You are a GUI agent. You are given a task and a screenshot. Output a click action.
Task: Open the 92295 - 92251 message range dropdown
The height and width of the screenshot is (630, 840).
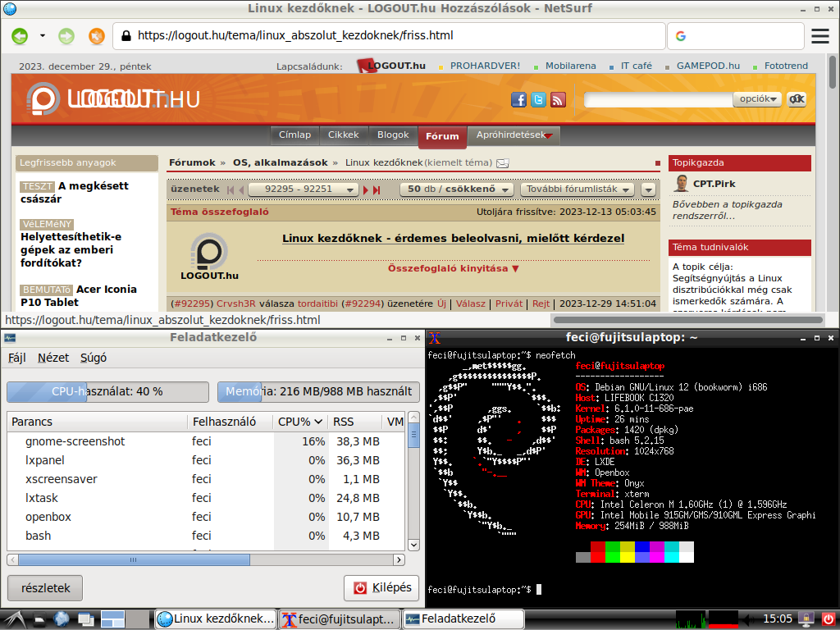tap(304, 189)
